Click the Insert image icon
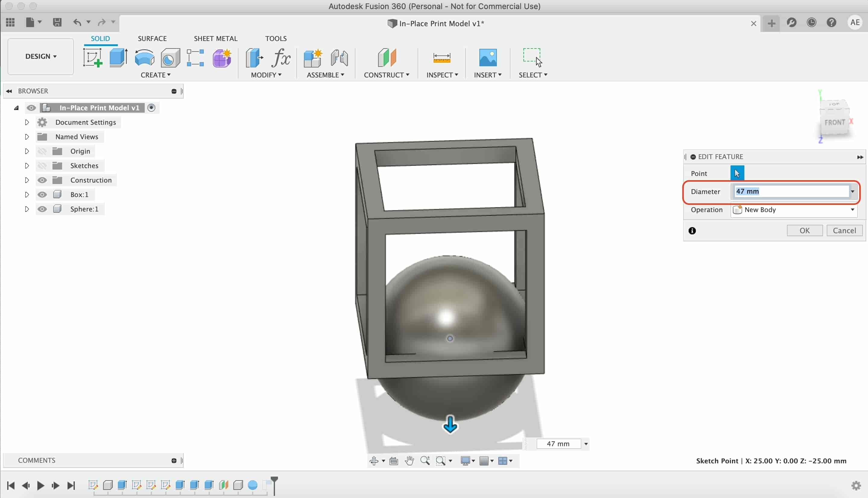The width and height of the screenshot is (868, 498). pyautogui.click(x=488, y=58)
